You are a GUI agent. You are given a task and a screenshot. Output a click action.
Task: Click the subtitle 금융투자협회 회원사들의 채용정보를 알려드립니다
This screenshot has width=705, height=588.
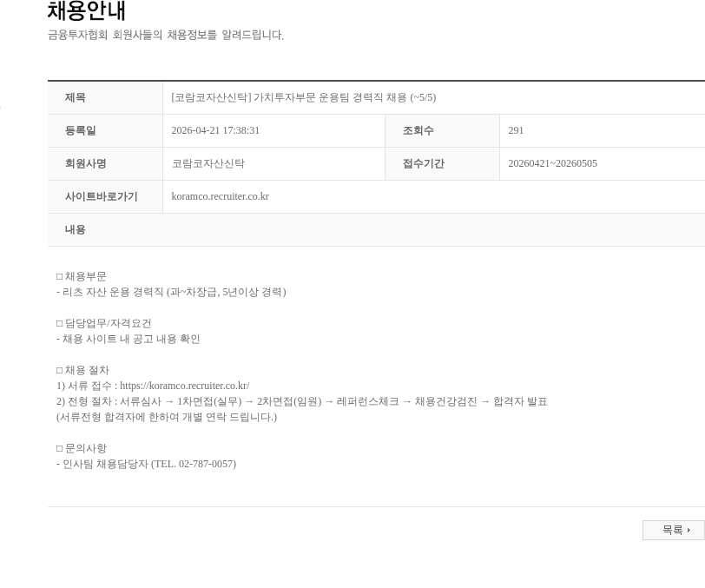pos(166,35)
